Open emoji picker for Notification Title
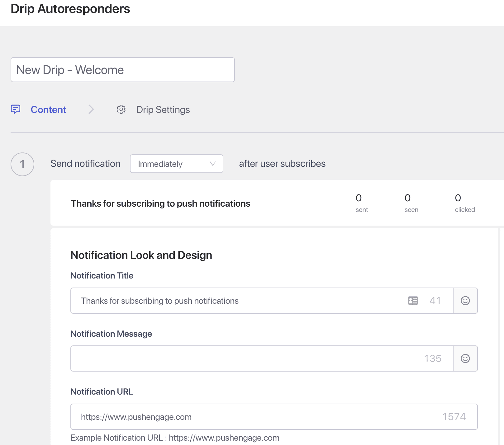Image resolution: width=504 pixels, height=445 pixels. [465, 301]
